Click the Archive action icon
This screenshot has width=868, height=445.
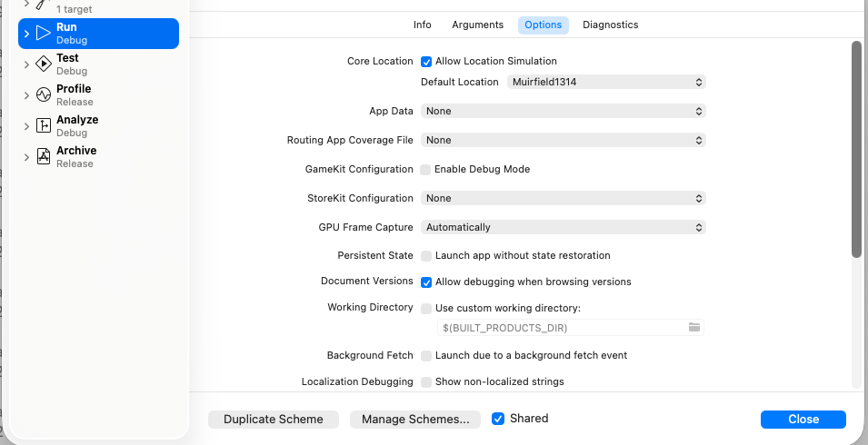tap(43, 157)
